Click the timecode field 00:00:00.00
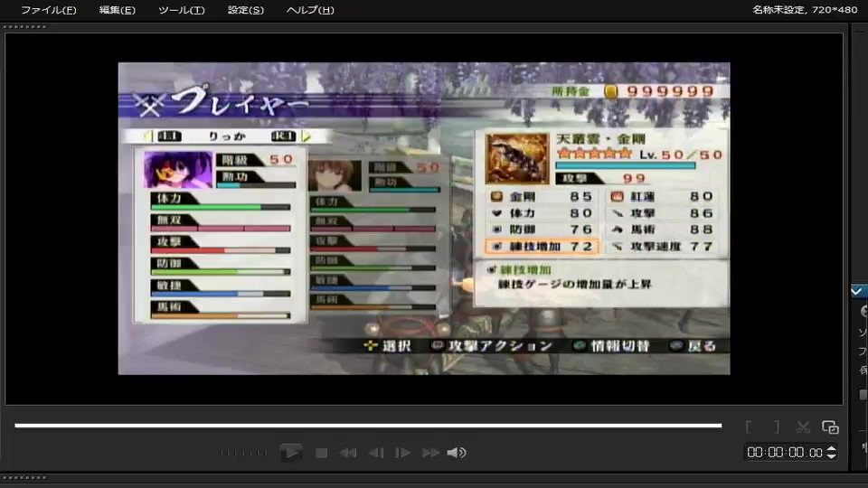 pyautogui.click(x=785, y=453)
